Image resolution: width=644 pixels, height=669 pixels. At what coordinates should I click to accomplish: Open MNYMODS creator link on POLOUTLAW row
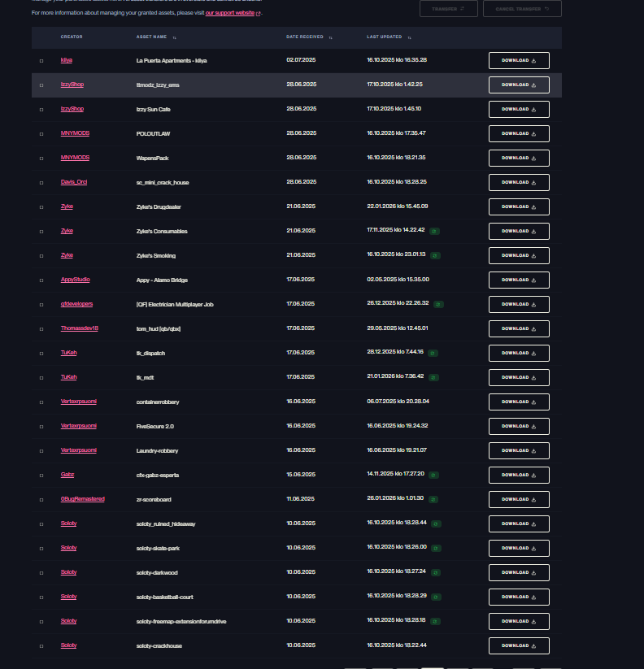coord(75,133)
